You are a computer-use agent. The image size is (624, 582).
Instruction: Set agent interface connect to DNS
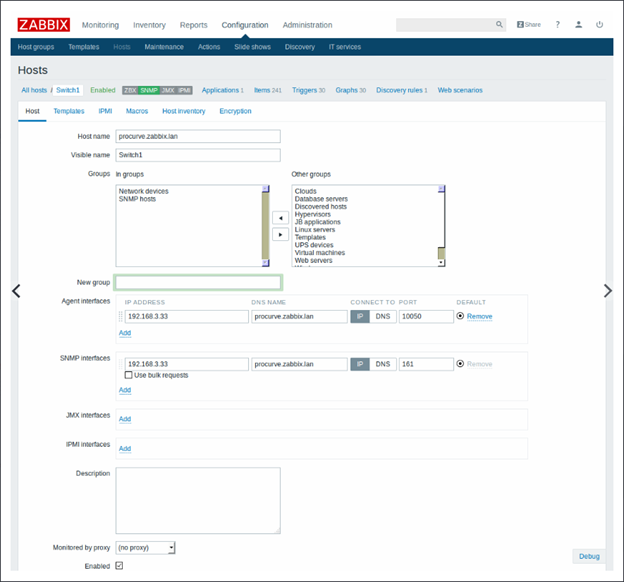[383, 316]
